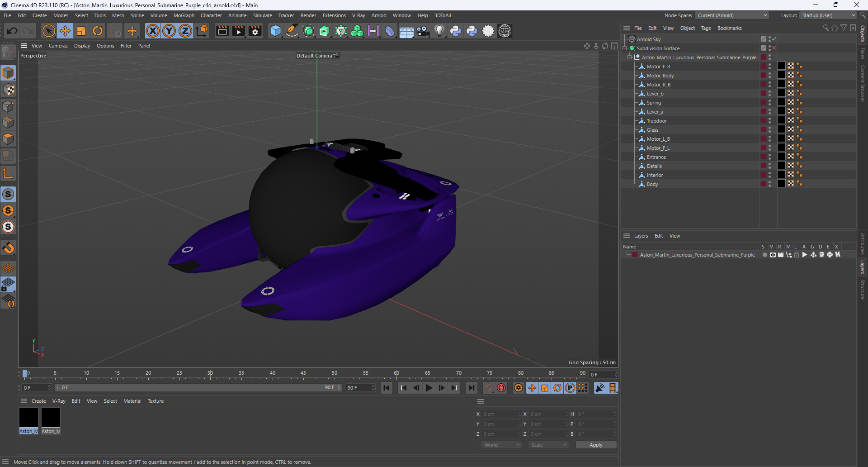This screenshot has height=467, width=868.
Task: Add a Subdivision Surface generator
Action: pos(308,31)
